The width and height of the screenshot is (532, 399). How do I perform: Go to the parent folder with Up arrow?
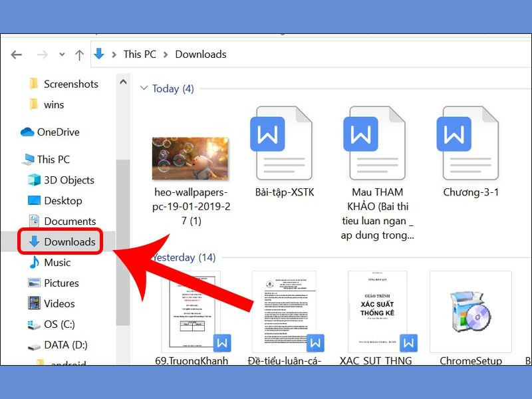click(x=79, y=55)
